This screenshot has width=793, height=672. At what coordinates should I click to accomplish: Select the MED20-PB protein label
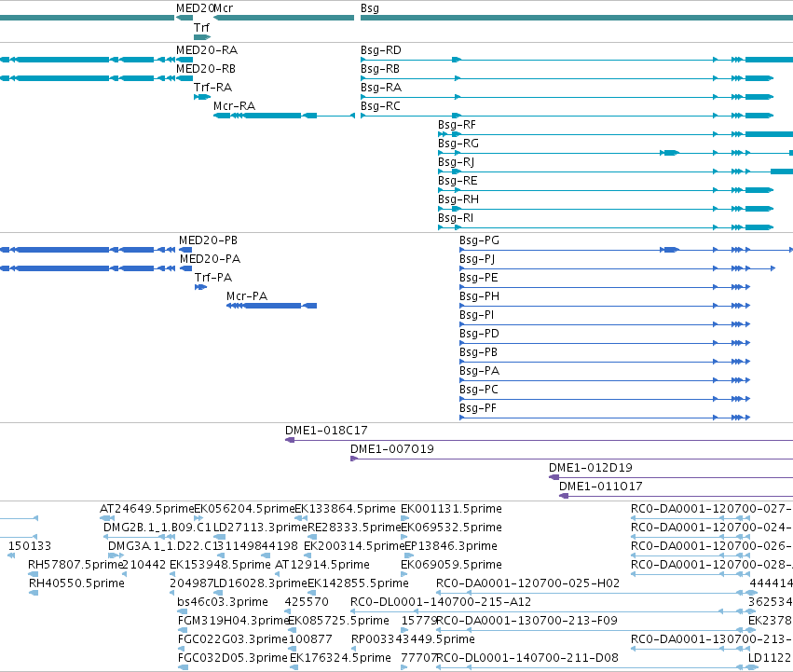click(x=208, y=240)
